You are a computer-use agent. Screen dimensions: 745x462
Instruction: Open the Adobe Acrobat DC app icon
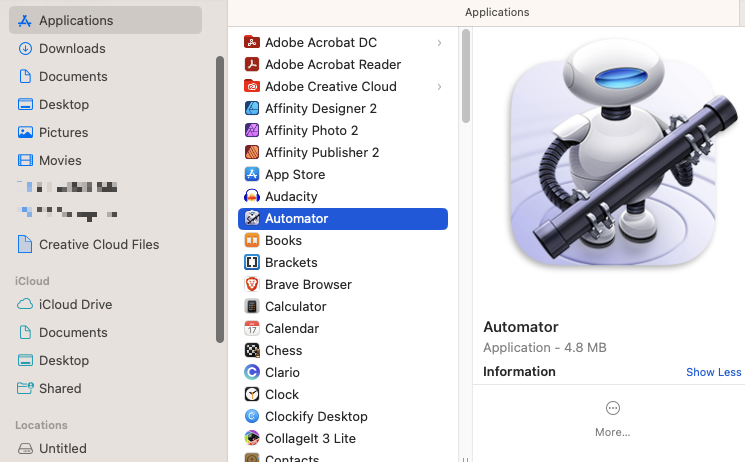(x=252, y=42)
